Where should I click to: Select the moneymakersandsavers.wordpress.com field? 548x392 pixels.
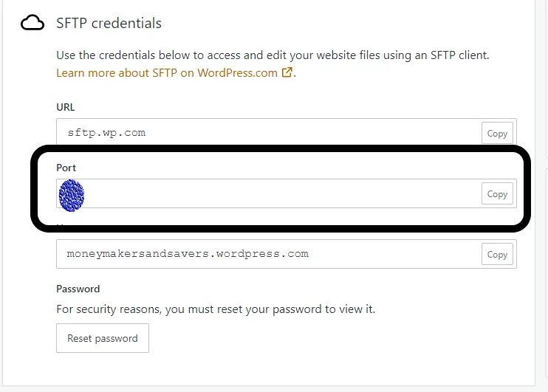[x=287, y=254]
